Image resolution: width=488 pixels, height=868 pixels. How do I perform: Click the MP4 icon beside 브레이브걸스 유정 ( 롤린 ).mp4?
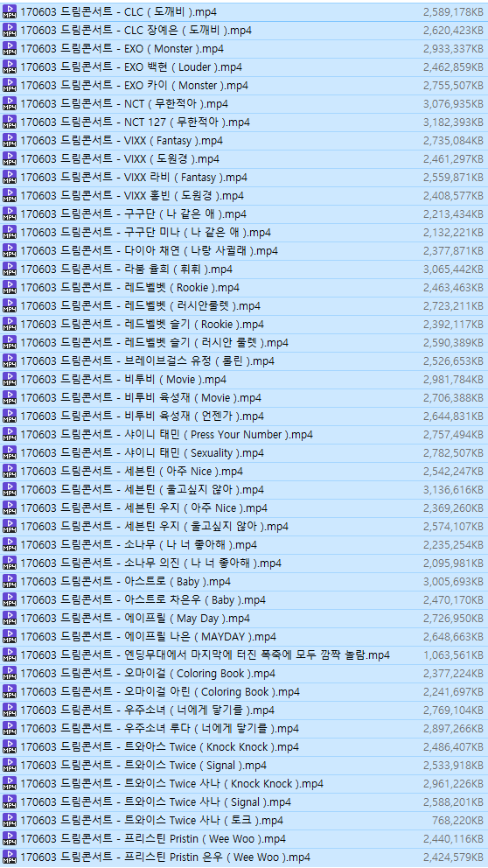coord(10,360)
